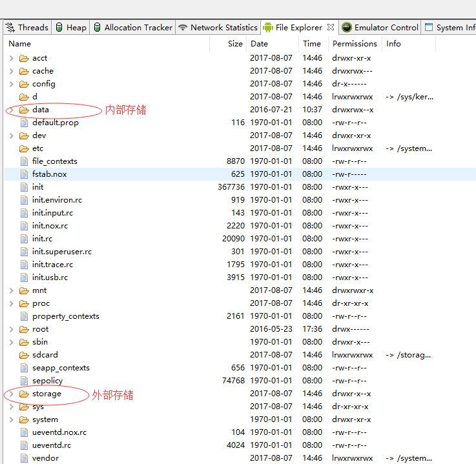Click the init.rc file icon
The height and width of the screenshot is (464, 476).
click(24, 239)
